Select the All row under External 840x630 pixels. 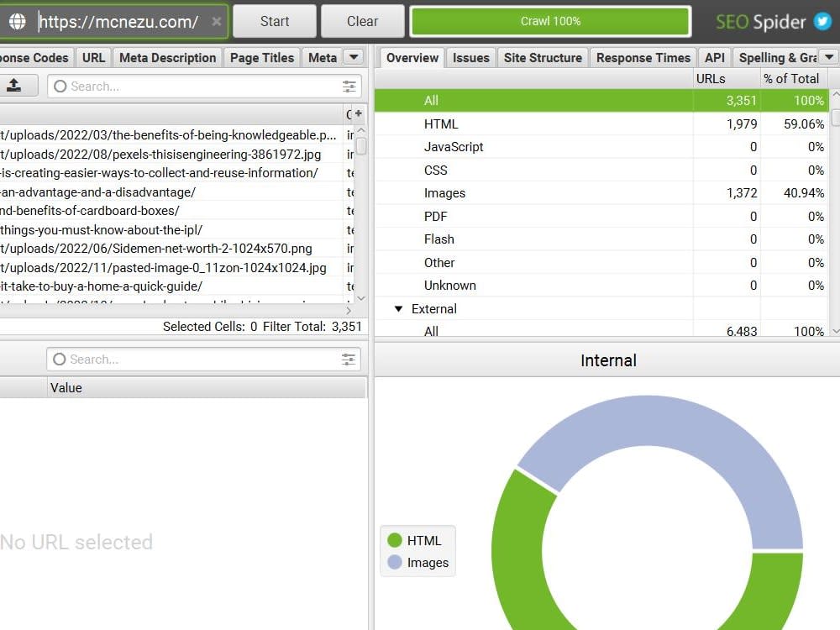pyautogui.click(x=601, y=330)
